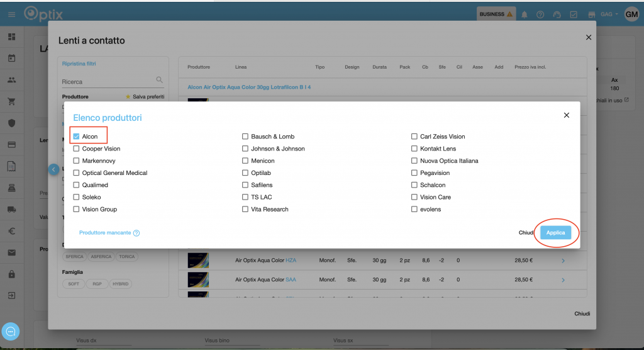644x350 pixels.
Task: Check the Bausch & Lomb checkbox
Action: tap(245, 137)
